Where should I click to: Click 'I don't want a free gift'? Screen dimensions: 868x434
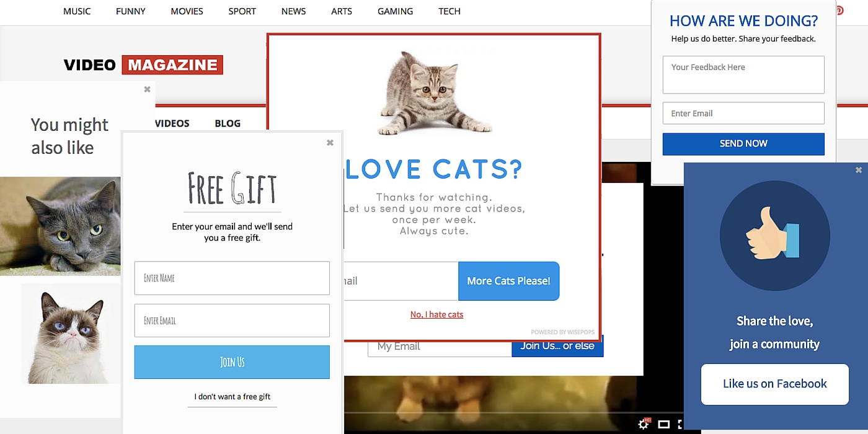(231, 397)
